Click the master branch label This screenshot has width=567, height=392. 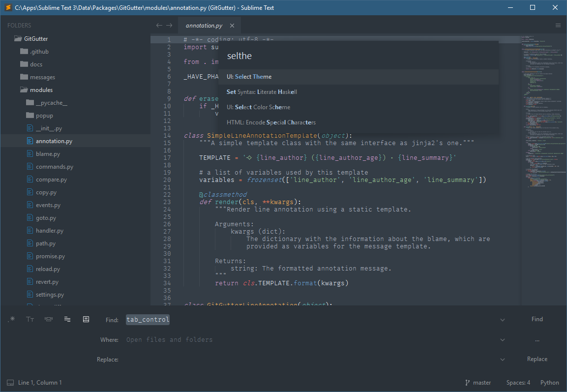[482, 383]
